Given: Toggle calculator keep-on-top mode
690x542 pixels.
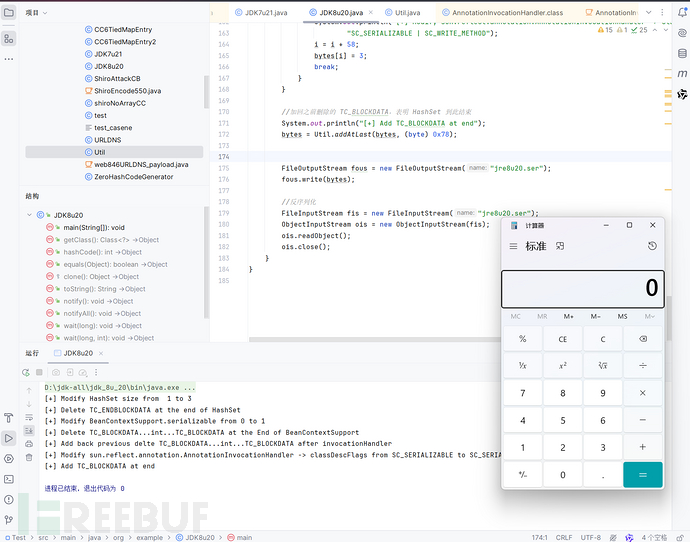Looking at the screenshot, I should (x=561, y=246).
